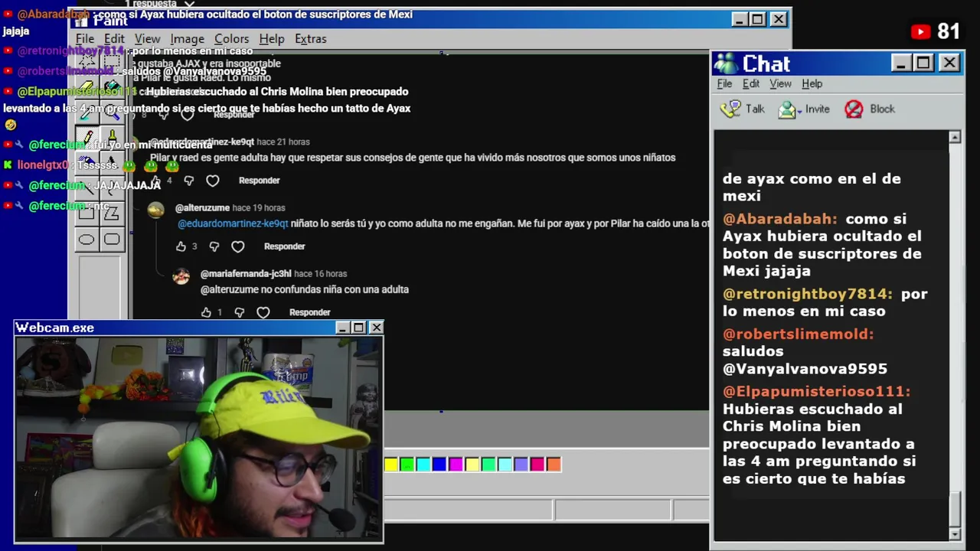This screenshot has width=980, height=551.
Task: Pick the orange palette swatch
Action: click(x=554, y=464)
